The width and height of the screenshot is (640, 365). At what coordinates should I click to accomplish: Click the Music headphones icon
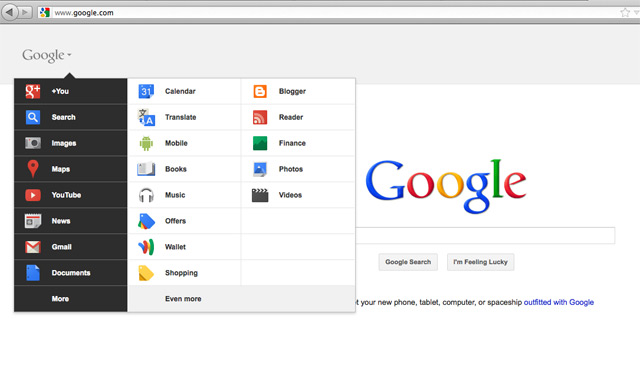coord(146,195)
